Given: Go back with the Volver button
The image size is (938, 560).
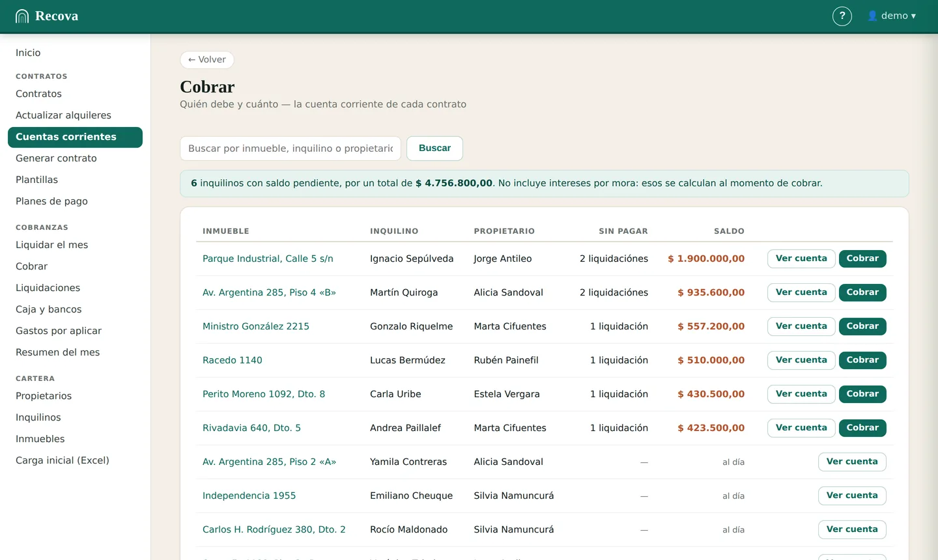Looking at the screenshot, I should point(207,60).
